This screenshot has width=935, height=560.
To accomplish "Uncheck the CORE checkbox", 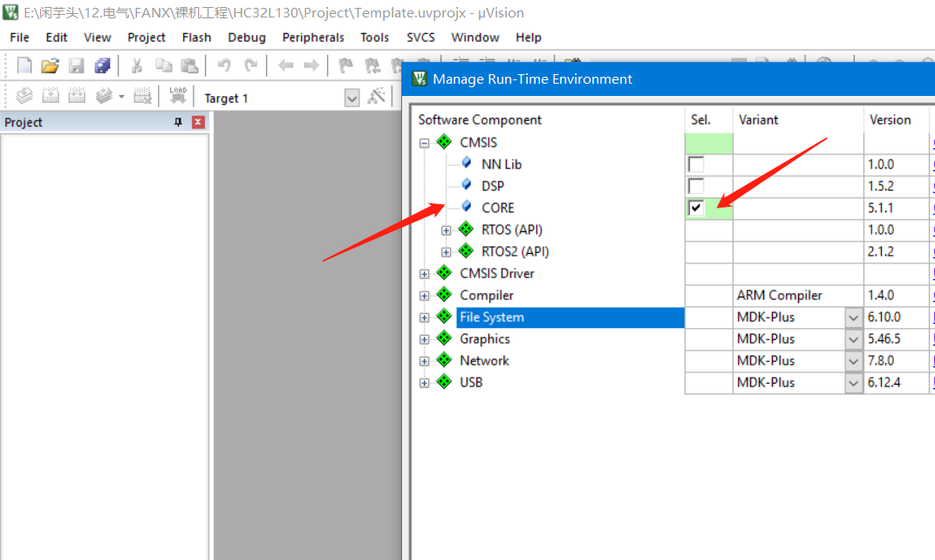I will click(696, 208).
